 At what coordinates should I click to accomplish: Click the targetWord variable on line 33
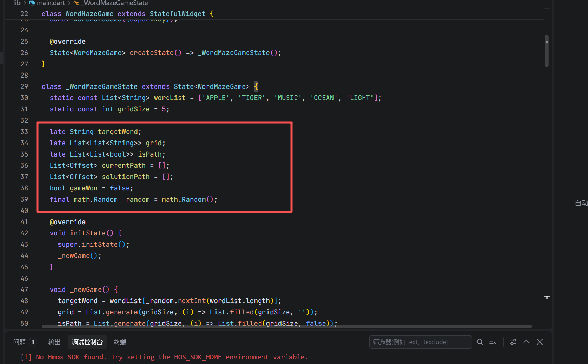tap(118, 132)
